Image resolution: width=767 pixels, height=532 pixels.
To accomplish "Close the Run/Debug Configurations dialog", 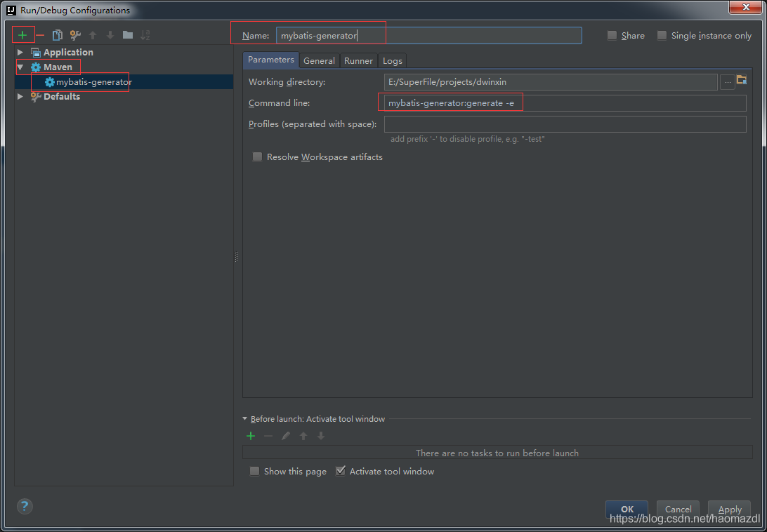I will pos(746,7).
